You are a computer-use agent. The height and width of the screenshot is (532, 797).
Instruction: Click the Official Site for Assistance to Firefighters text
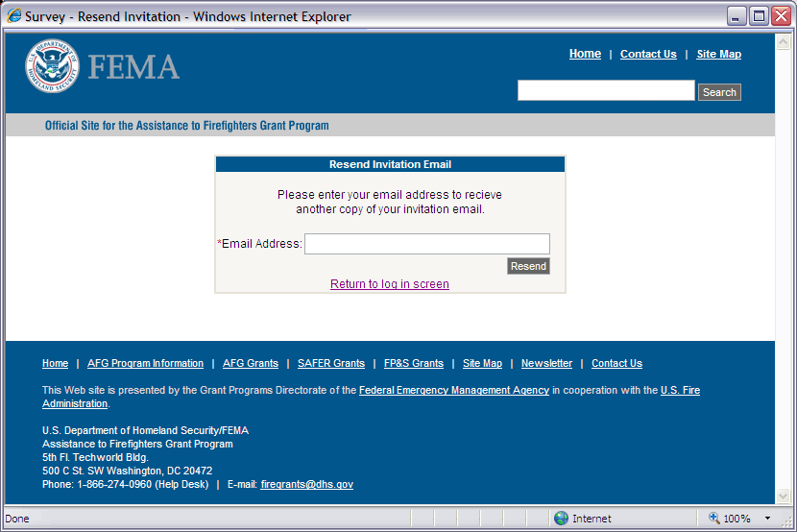pos(186,126)
